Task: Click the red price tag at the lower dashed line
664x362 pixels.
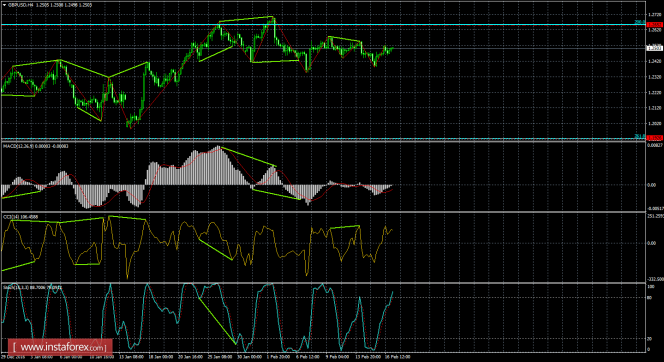Action: [655, 138]
